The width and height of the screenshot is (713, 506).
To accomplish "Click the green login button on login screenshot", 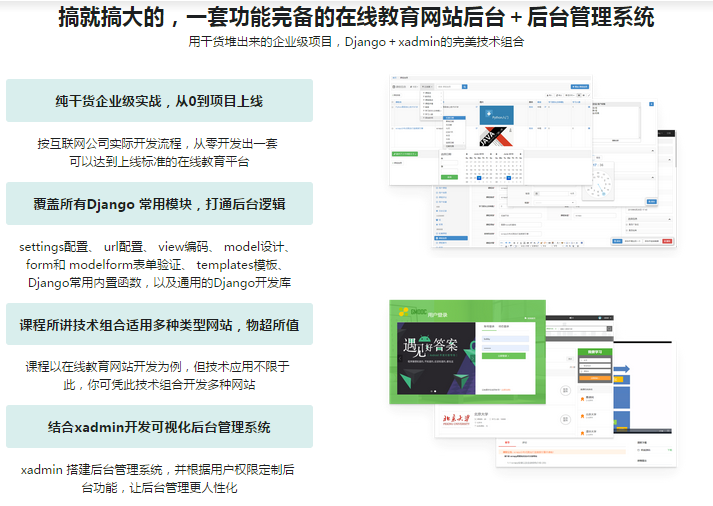I will click(503, 356).
